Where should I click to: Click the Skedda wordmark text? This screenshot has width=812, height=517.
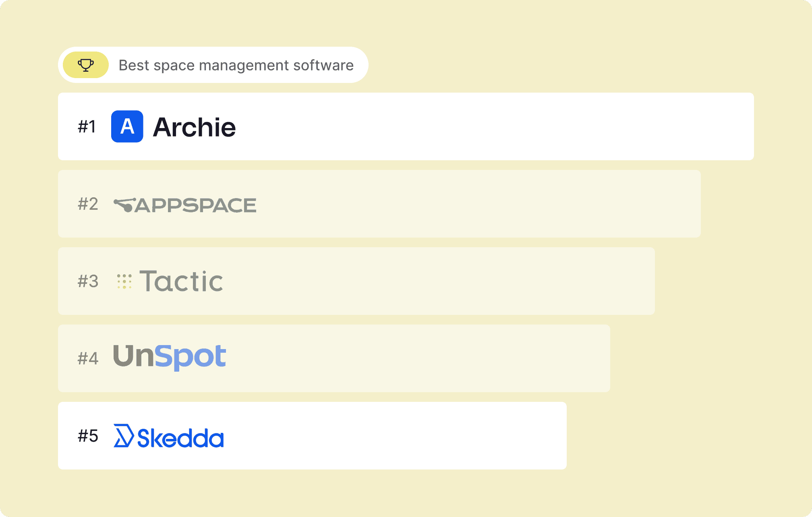click(180, 438)
